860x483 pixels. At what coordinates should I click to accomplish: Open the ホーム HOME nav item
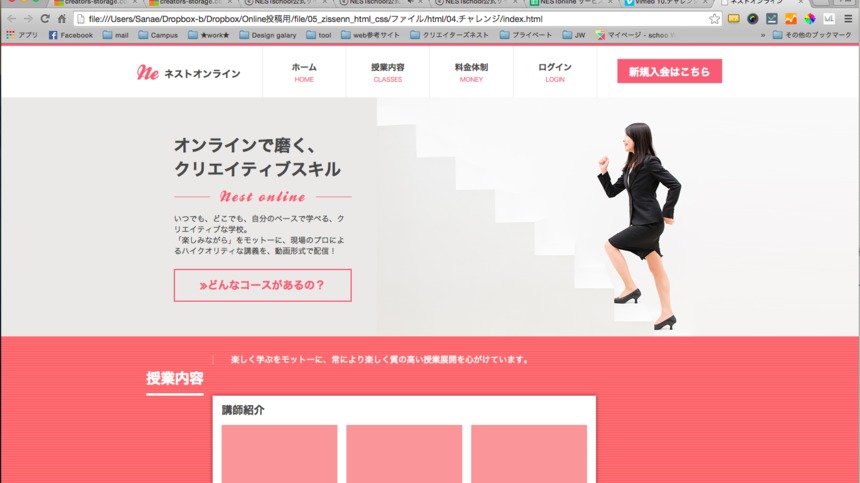coord(304,72)
